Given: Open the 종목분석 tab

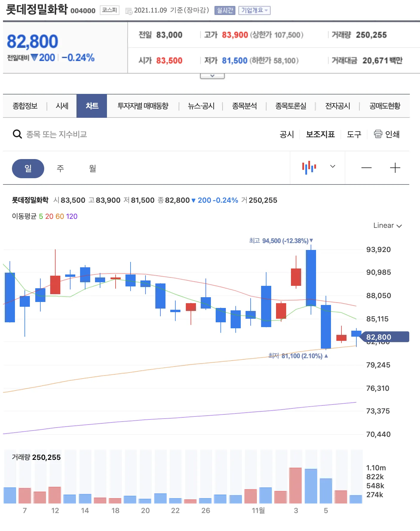Looking at the screenshot, I should [245, 106].
